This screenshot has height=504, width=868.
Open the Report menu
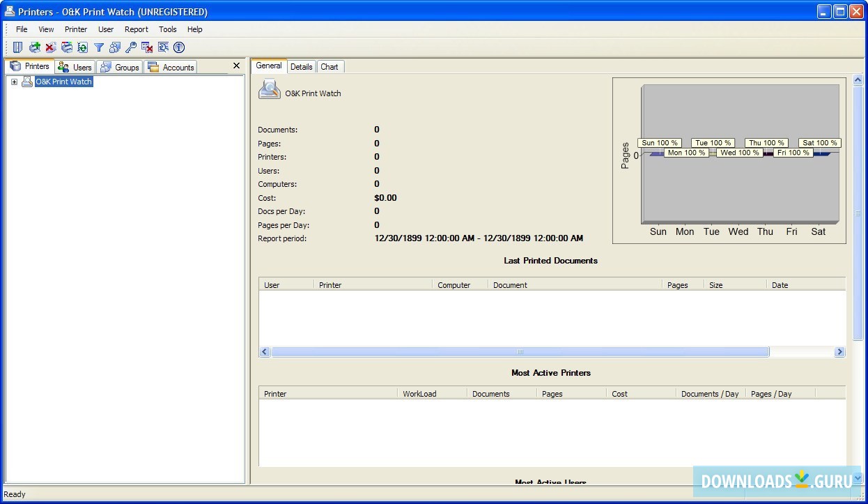tap(136, 29)
